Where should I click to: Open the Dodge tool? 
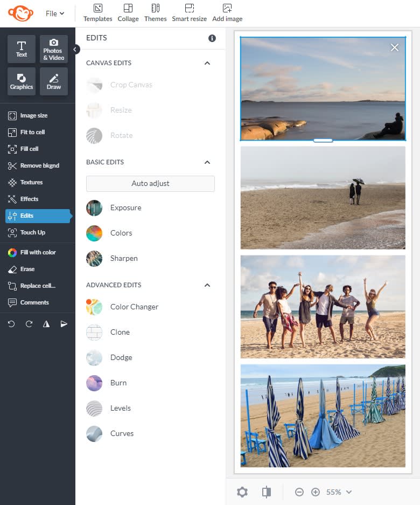pyautogui.click(x=109, y=358)
